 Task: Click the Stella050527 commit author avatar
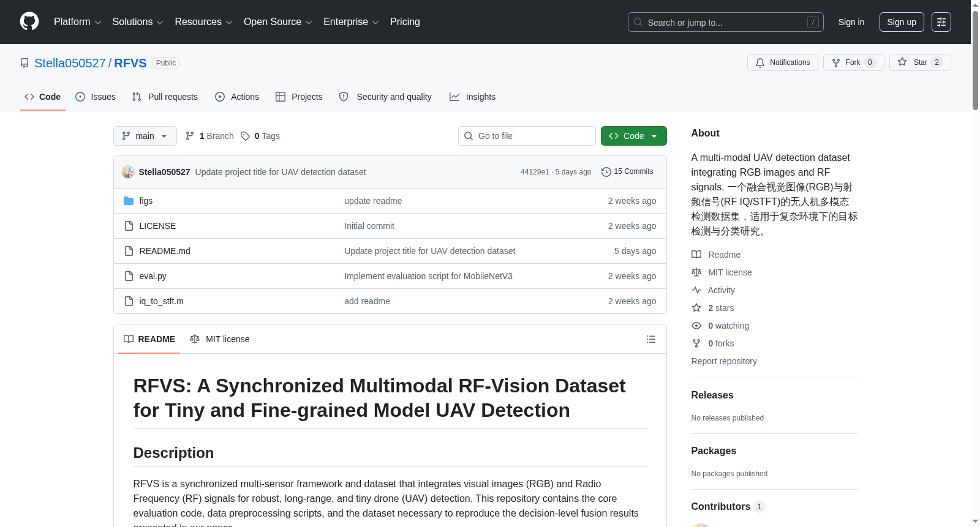point(128,172)
